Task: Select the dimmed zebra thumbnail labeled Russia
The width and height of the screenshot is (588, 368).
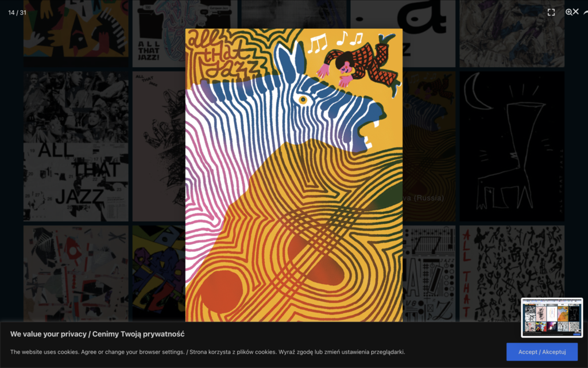Action: point(429,147)
